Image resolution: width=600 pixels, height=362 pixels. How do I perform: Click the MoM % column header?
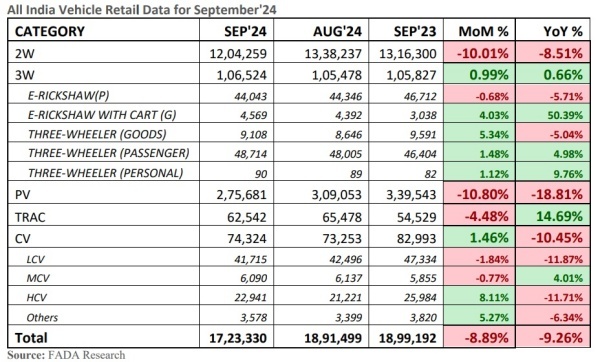click(x=483, y=31)
